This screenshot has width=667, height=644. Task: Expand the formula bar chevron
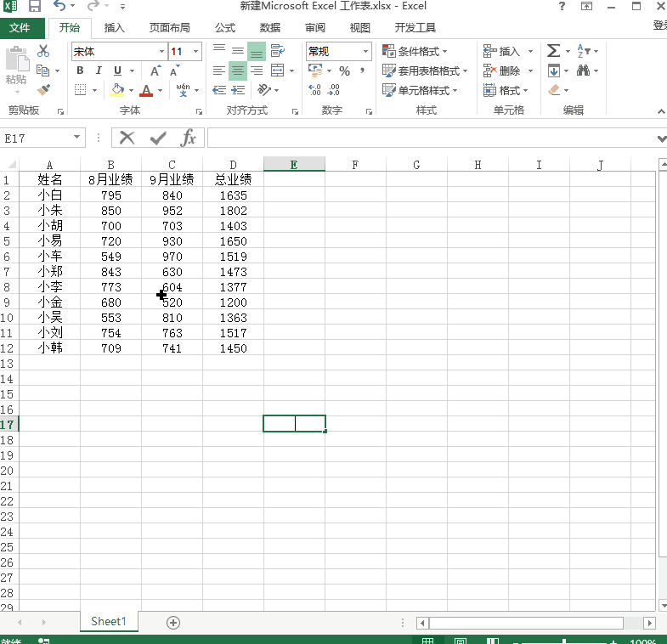pyautogui.click(x=661, y=138)
